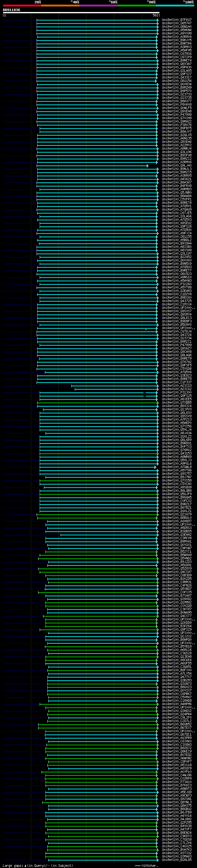Select the UniRef100_C5YC80 label
The height and width of the screenshot is (868, 197).
point(176,484)
